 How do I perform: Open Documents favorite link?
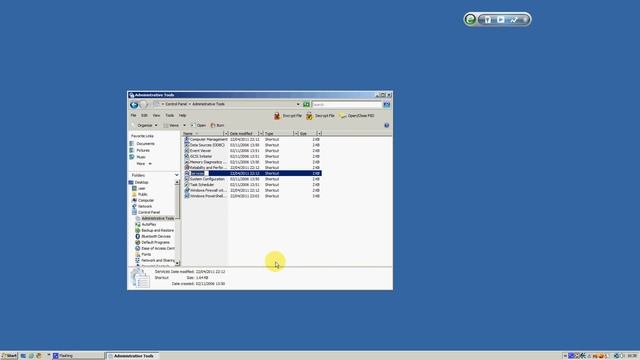[142, 144]
